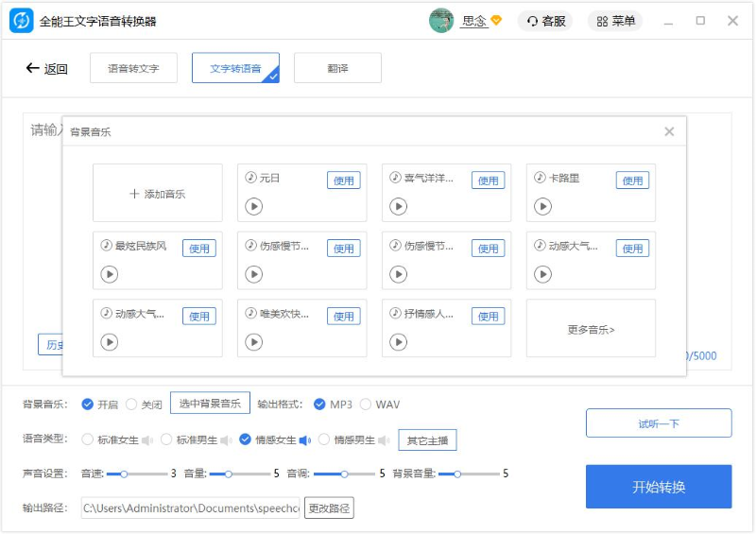
Task: Click the 客服 headset icon button
Action: pyautogui.click(x=545, y=21)
